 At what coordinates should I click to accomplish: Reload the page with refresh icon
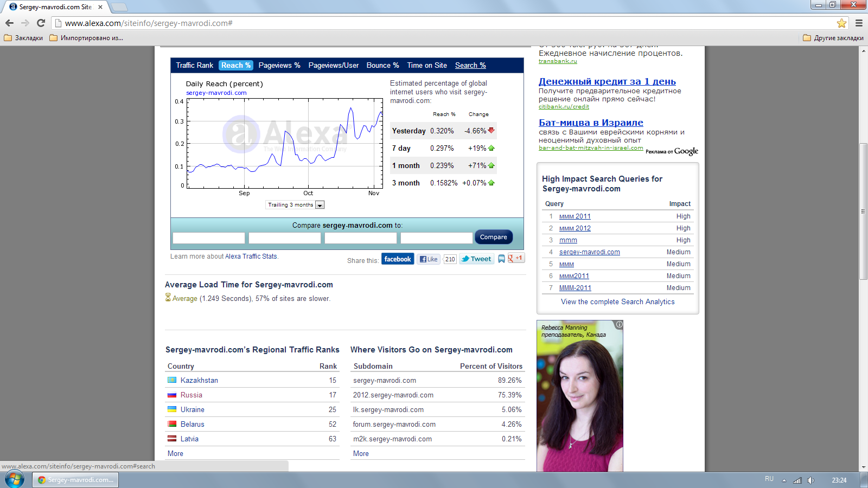tap(41, 23)
